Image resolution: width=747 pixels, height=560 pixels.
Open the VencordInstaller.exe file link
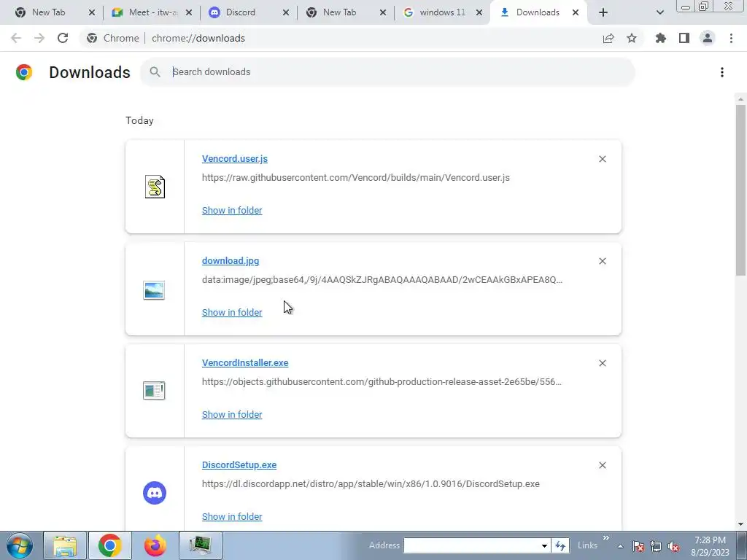[245, 362]
